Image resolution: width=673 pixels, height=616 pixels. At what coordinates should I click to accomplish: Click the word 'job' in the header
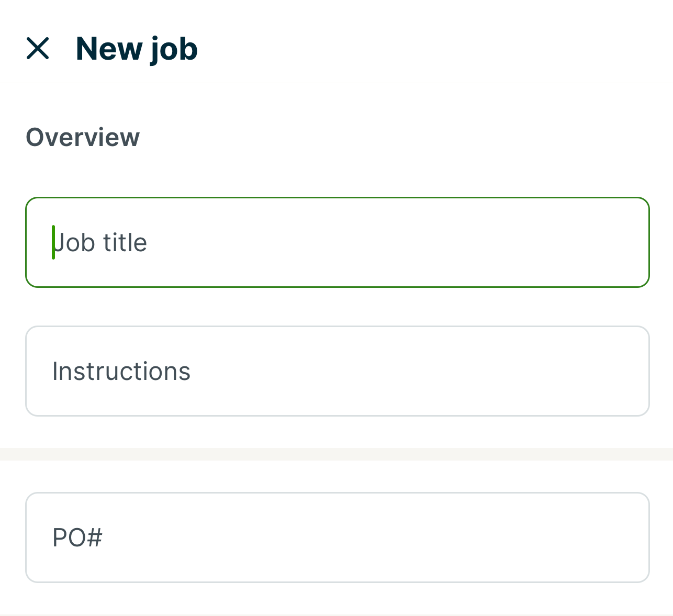point(174,50)
